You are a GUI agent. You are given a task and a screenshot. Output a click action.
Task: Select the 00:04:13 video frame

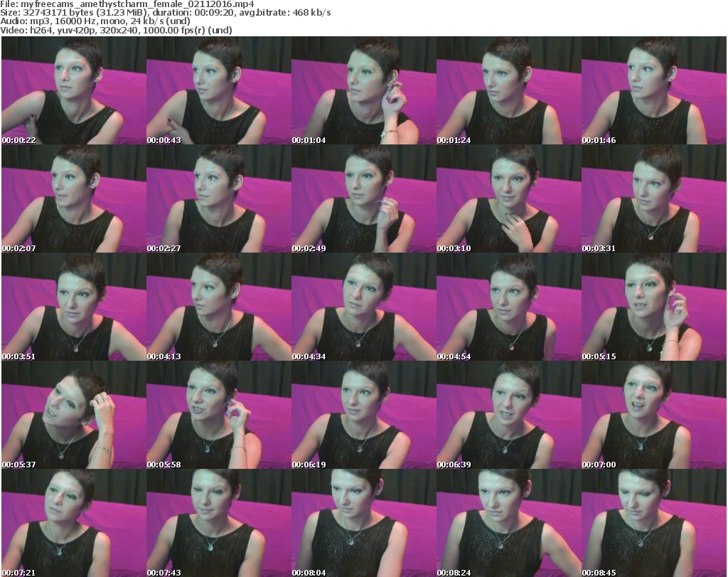[219, 307]
